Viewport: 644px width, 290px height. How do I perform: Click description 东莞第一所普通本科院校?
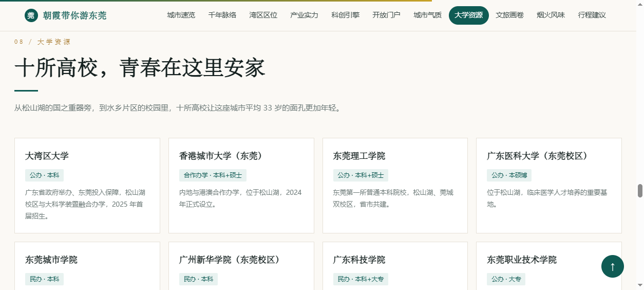393,198
